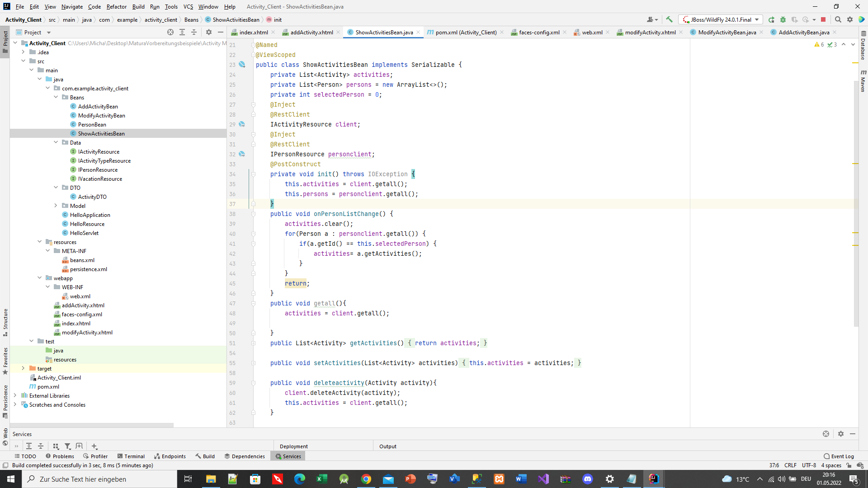Open the Event Log button
Viewport: 868px width, 488px height.
pyautogui.click(x=839, y=456)
